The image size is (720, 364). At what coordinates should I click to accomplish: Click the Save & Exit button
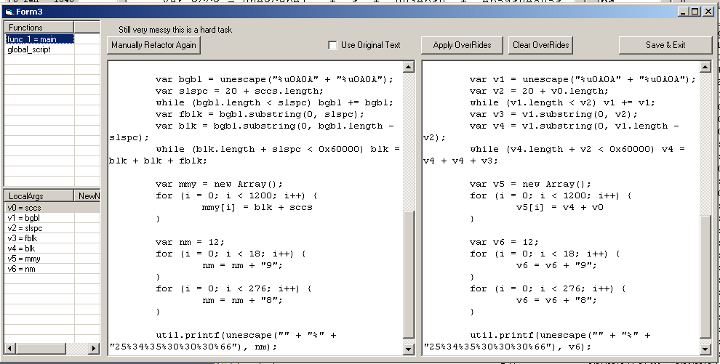tap(665, 45)
